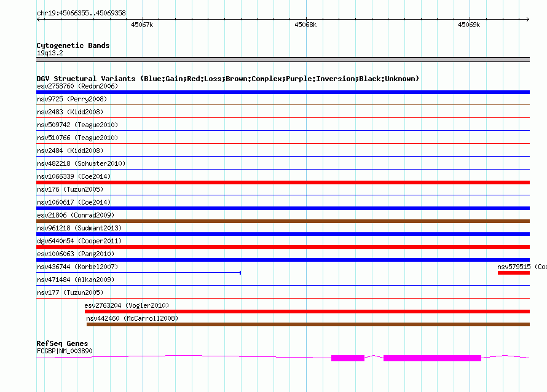Click the red nsv1066339 loss bar

pyautogui.click(x=283, y=182)
